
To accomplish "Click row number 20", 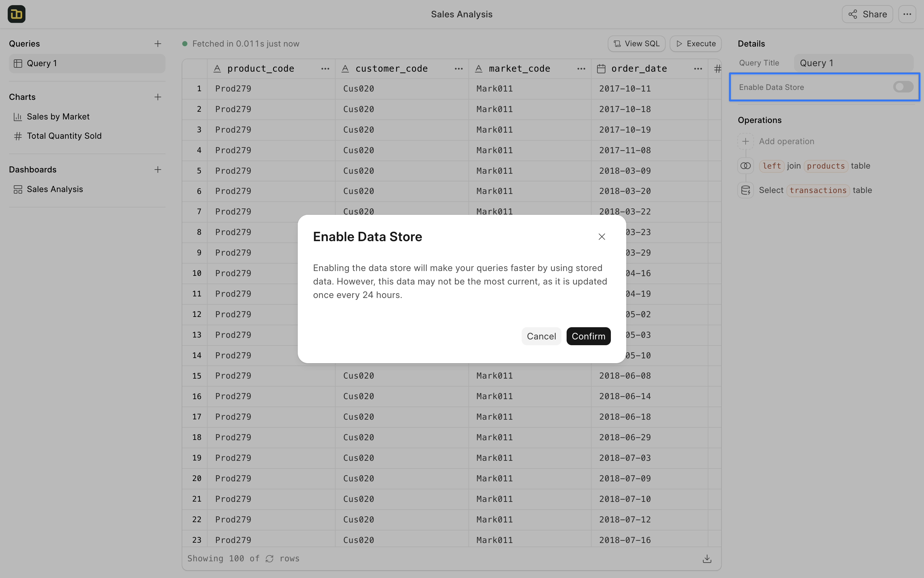I will pos(197,478).
